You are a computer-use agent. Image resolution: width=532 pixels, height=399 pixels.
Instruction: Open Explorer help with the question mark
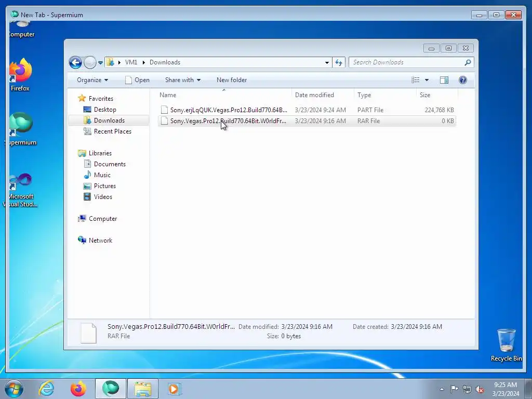point(463,79)
